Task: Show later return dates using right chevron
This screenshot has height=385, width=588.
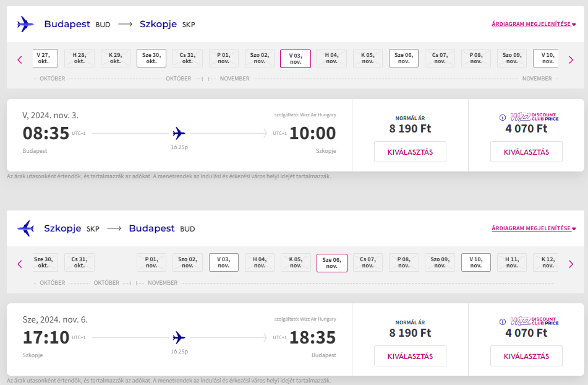Action: coord(571,264)
